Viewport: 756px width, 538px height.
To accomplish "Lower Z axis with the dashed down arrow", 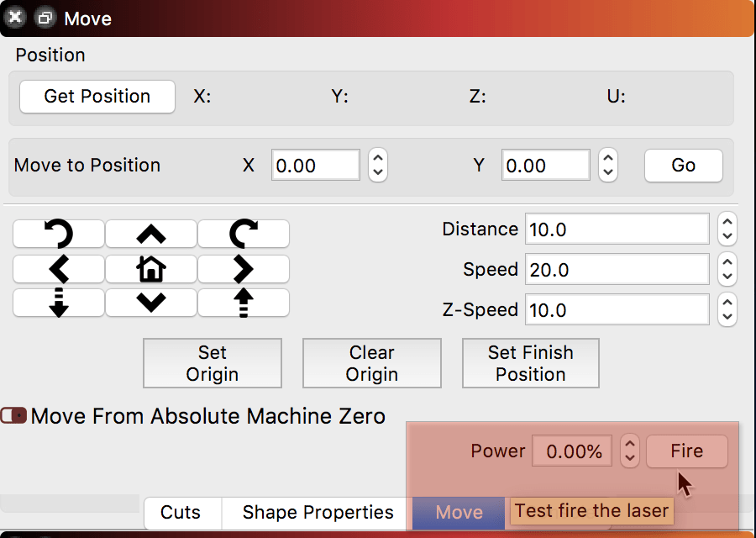I will tap(58, 303).
